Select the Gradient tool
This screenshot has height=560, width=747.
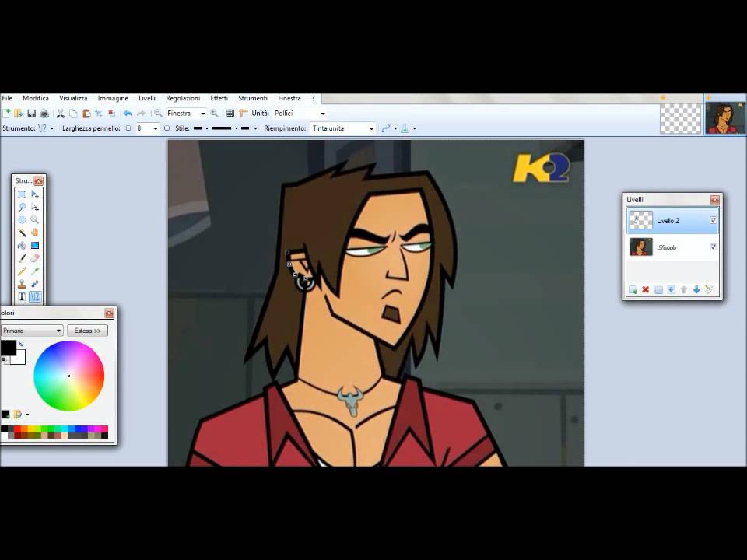click(x=35, y=246)
